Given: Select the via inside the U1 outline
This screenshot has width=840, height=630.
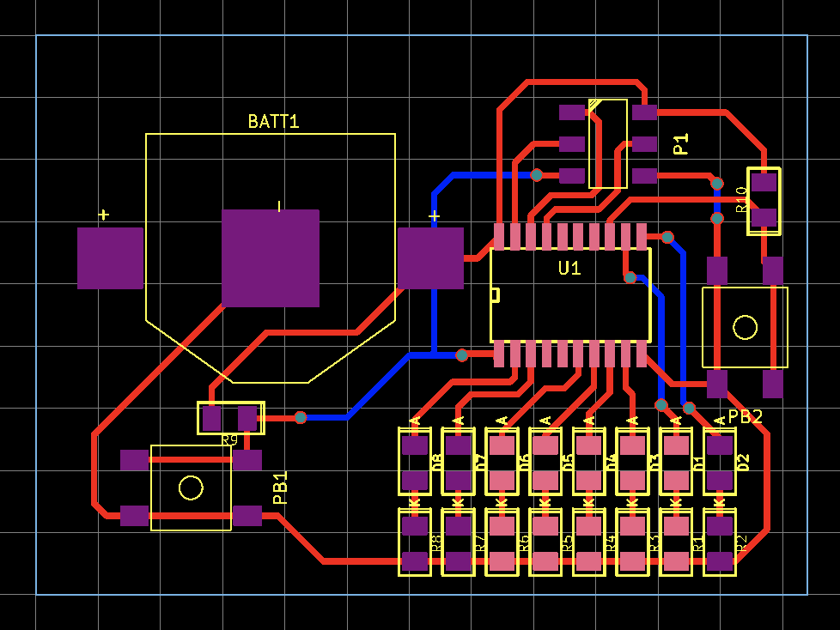Looking at the screenshot, I should tap(630, 277).
